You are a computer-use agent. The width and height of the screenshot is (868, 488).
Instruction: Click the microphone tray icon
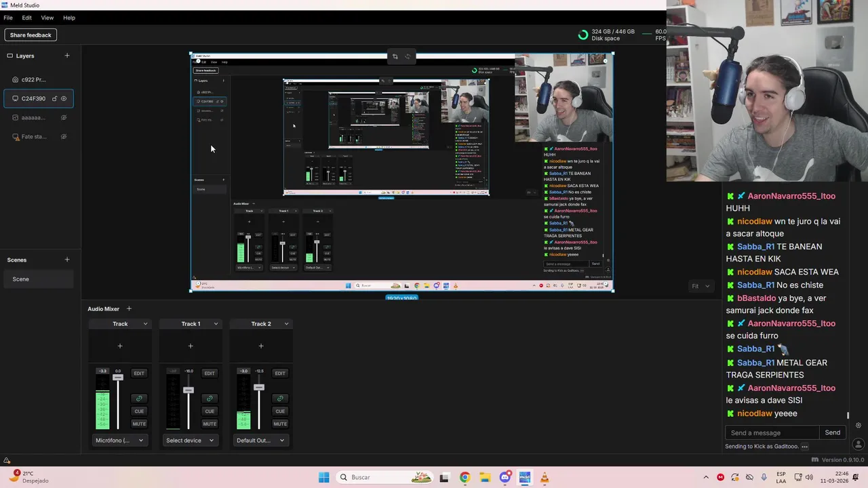pyautogui.click(x=764, y=477)
